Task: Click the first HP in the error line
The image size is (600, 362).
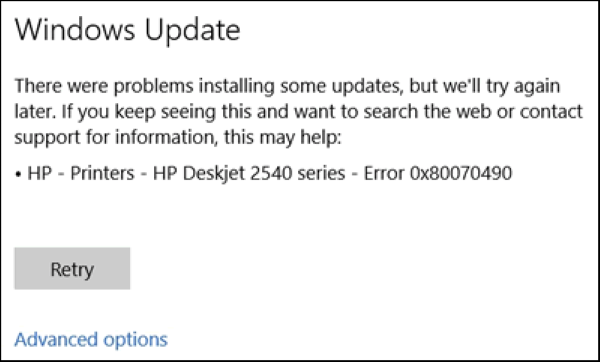Action: pyautogui.click(x=40, y=173)
